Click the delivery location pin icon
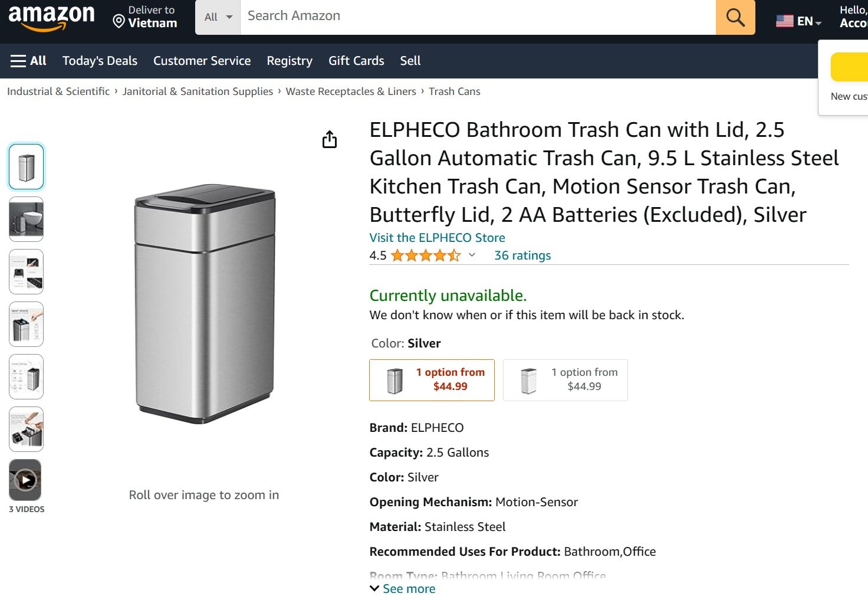 (x=120, y=22)
